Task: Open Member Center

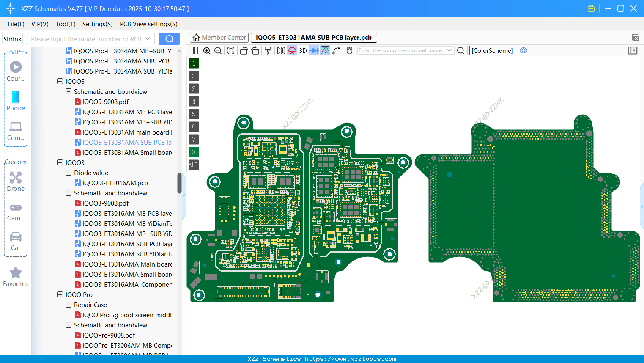Action: pyautogui.click(x=219, y=37)
